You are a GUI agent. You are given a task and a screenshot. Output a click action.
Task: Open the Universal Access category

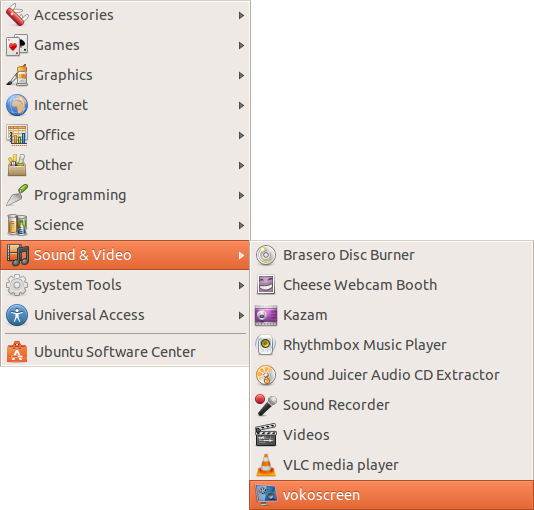tap(125, 315)
